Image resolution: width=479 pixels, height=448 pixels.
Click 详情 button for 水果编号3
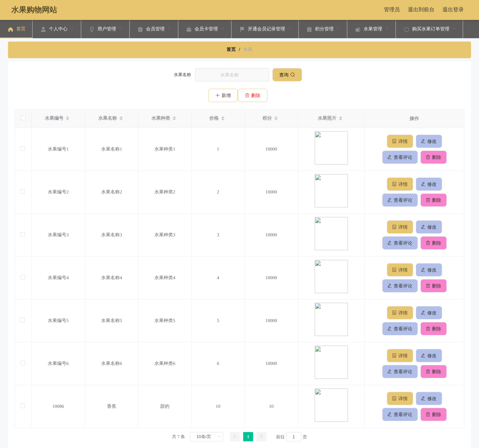tap(400, 227)
